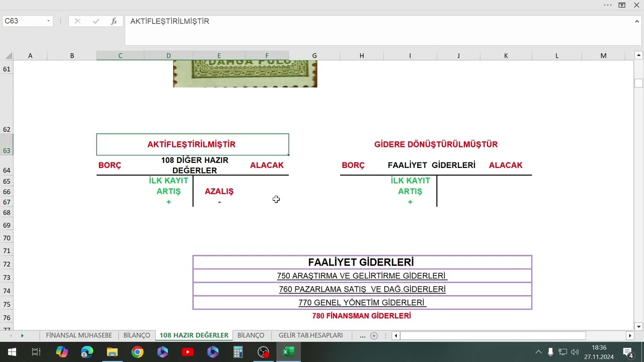Show more sheet tabs via ellipsis
This screenshot has width=644, height=362.
[x=362, y=335]
